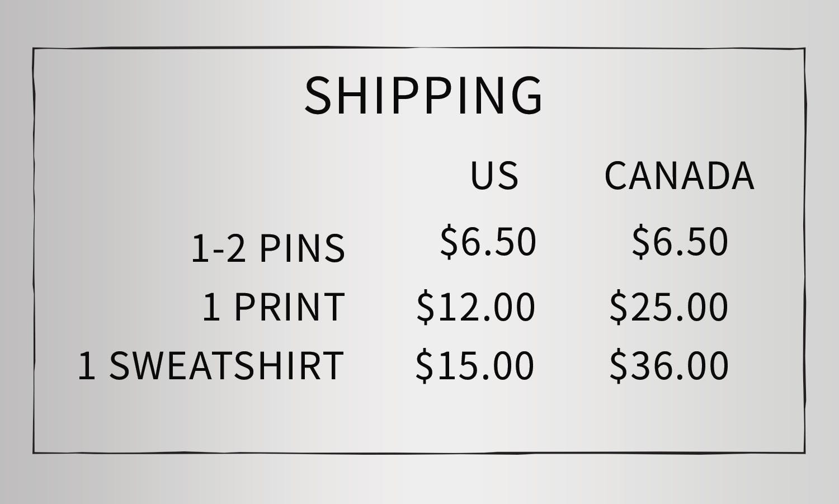Click the $36.00 Canada sweatshirt price

pyautogui.click(x=668, y=366)
